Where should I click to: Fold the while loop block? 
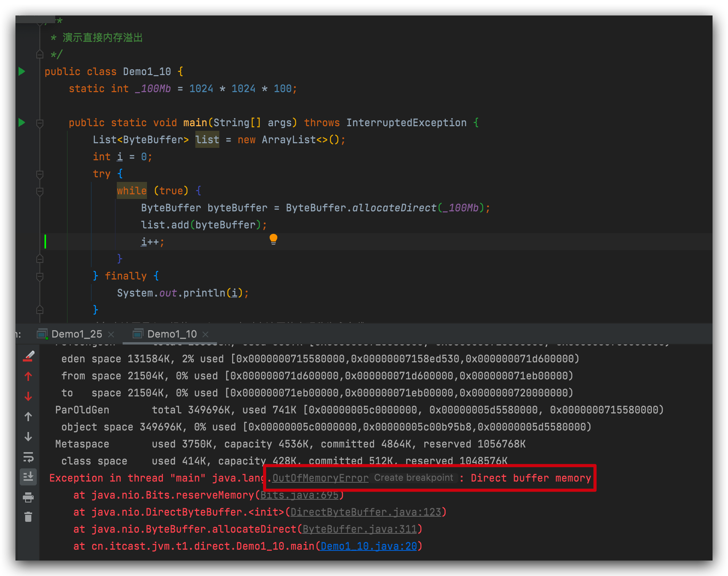39,191
